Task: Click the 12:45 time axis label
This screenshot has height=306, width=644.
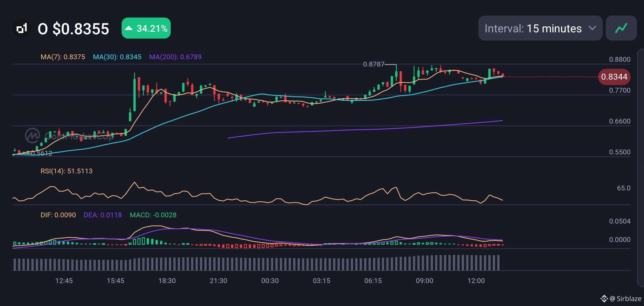Action: 64,281
